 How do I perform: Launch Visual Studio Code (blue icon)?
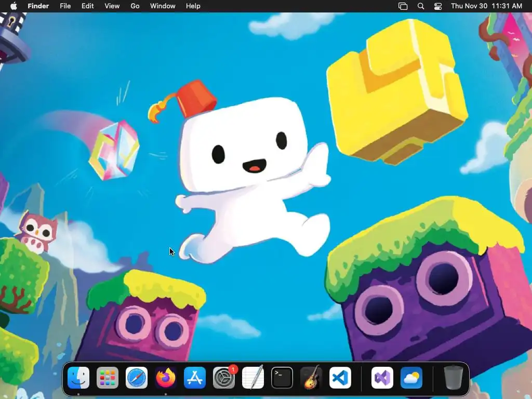click(x=340, y=378)
